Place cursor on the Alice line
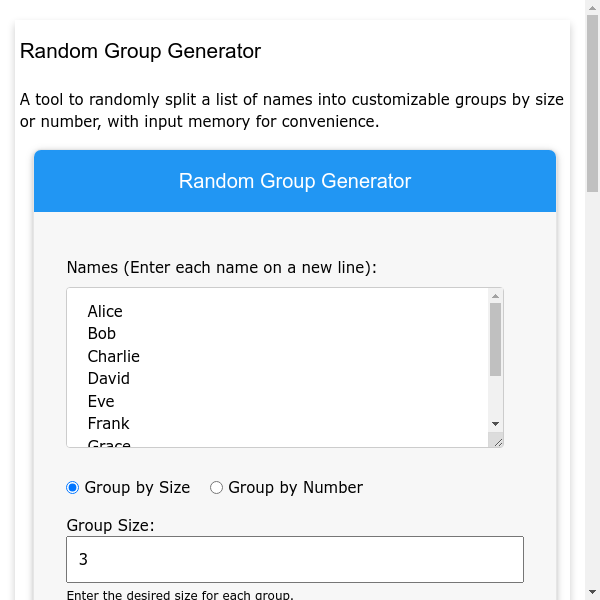The image size is (600, 600). click(105, 312)
